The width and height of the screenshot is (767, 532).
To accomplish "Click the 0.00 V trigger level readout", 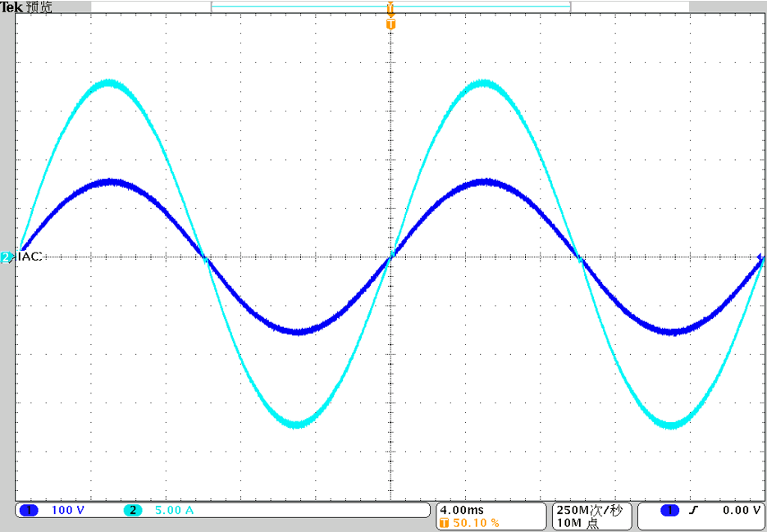I will pos(742,511).
